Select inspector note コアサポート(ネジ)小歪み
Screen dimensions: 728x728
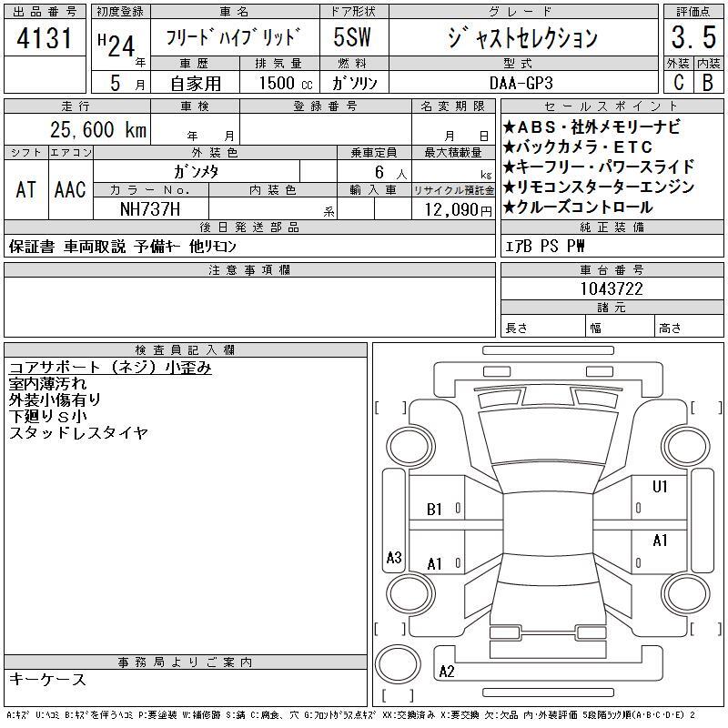coord(110,368)
